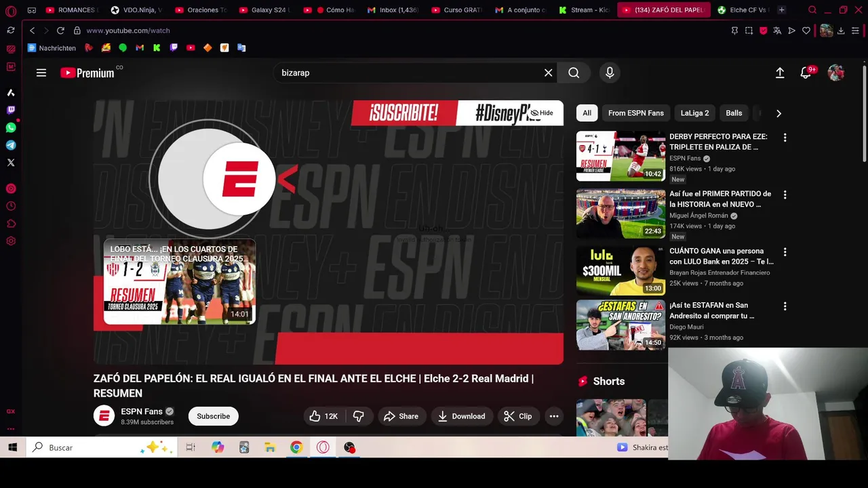
Task: Open Extensions cube icon in sidebar
Action: pyautogui.click(x=11, y=224)
